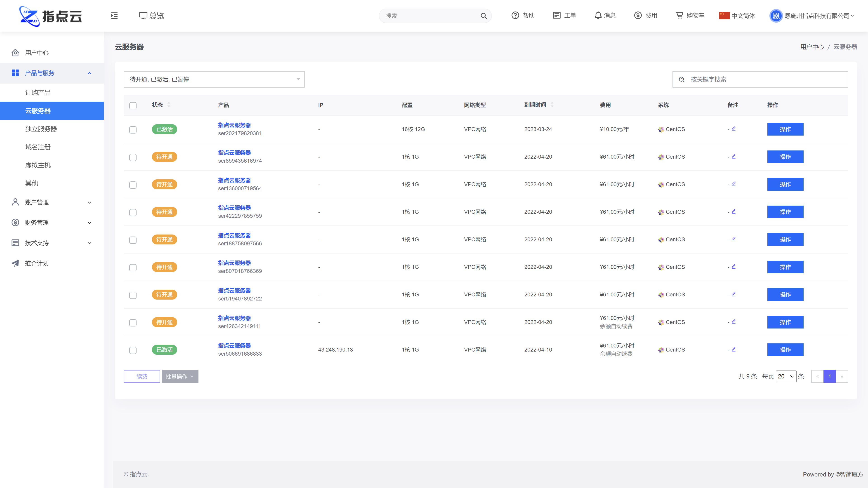This screenshot has width=868, height=488.
Task: Edit note for ser859435616974 row
Action: click(734, 156)
